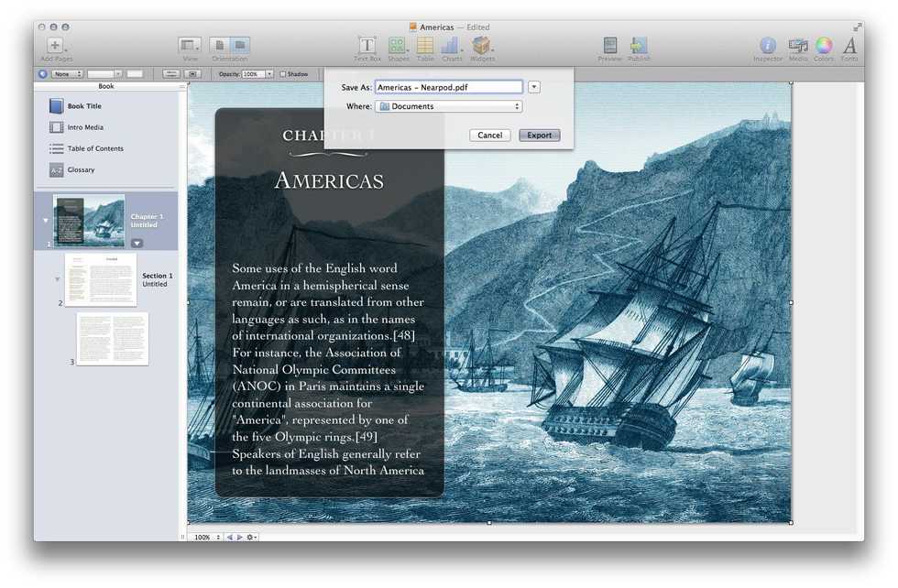Insert a Text Box
The width and height of the screenshot is (898, 588).
tap(367, 46)
